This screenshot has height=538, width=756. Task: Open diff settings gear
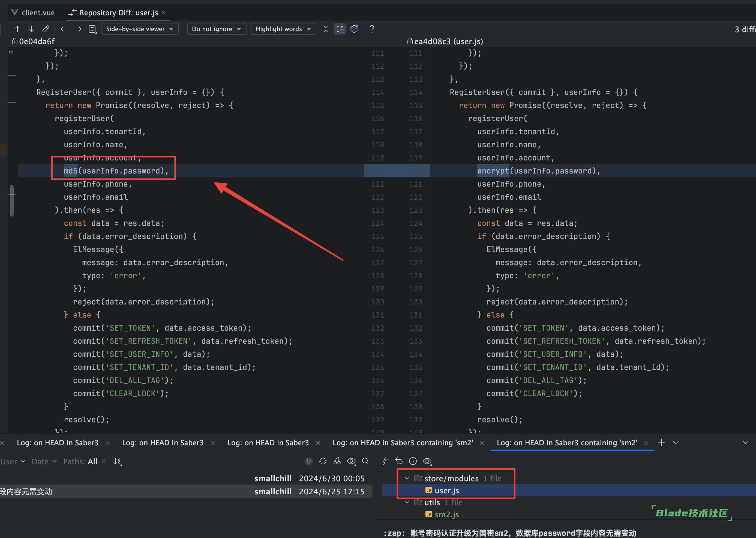354,29
